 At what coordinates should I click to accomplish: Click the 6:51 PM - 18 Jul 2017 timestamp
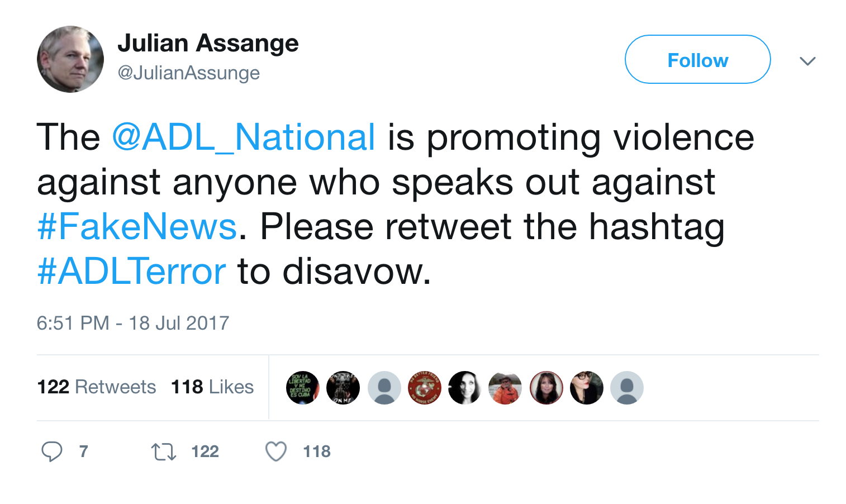[133, 323]
